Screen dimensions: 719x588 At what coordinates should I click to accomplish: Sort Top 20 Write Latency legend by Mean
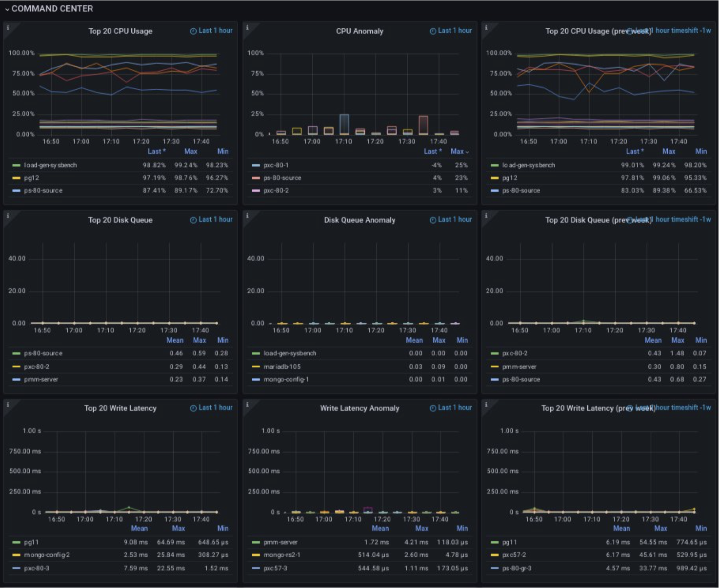click(x=140, y=529)
